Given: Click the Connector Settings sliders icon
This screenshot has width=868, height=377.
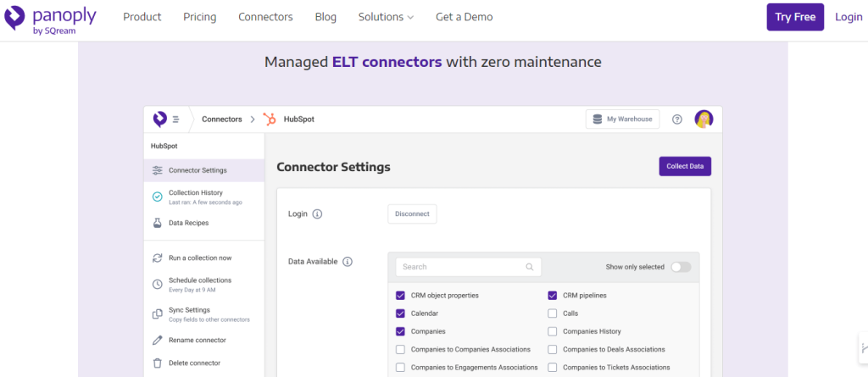Looking at the screenshot, I should click(x=157, y=170).
